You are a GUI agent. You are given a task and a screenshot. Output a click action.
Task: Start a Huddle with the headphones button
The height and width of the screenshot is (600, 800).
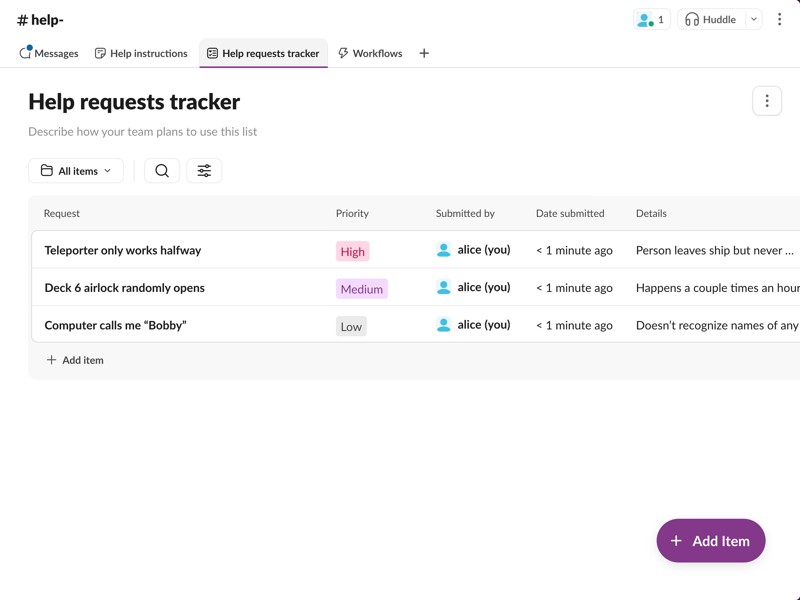711,19
